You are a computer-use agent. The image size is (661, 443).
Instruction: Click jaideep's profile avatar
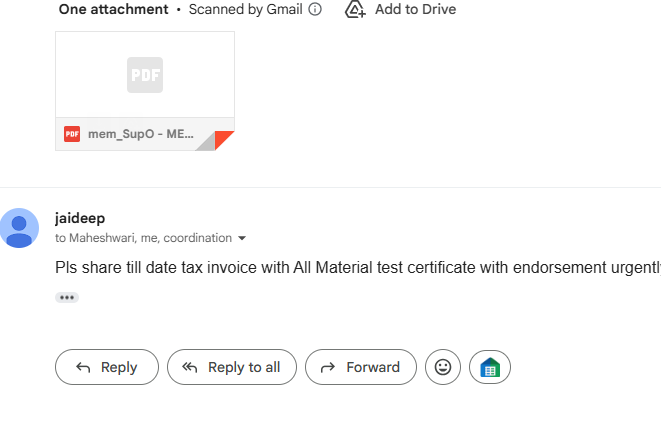tap(19, 228)
